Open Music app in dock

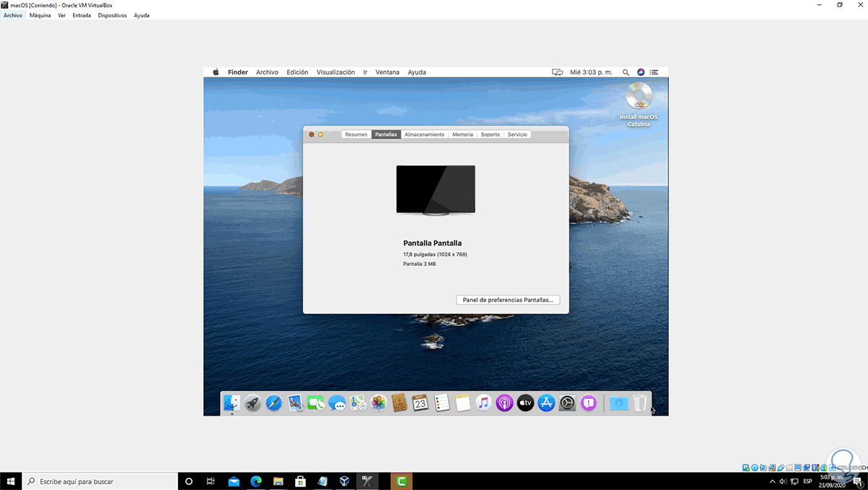coord(484,403)
